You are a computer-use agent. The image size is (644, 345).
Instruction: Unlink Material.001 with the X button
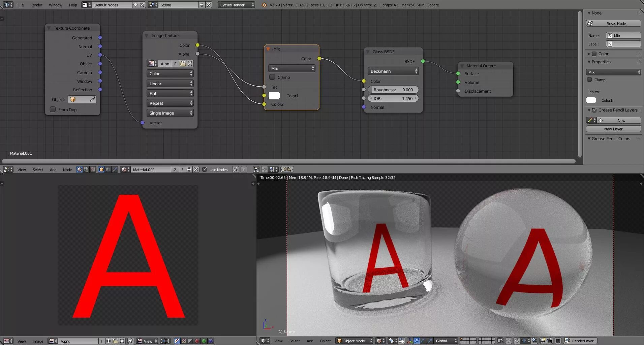[x=196, y=169]
